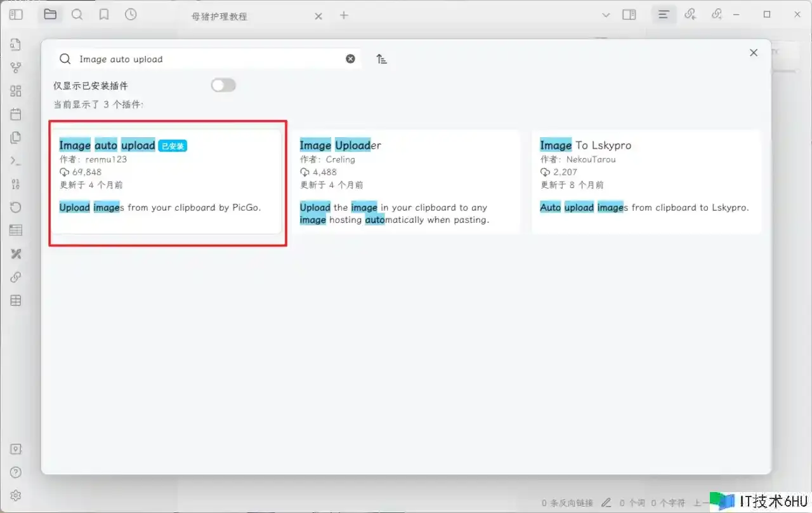
Task: Click the 已安装 installed badge
Action: click(x=173, y=146)
